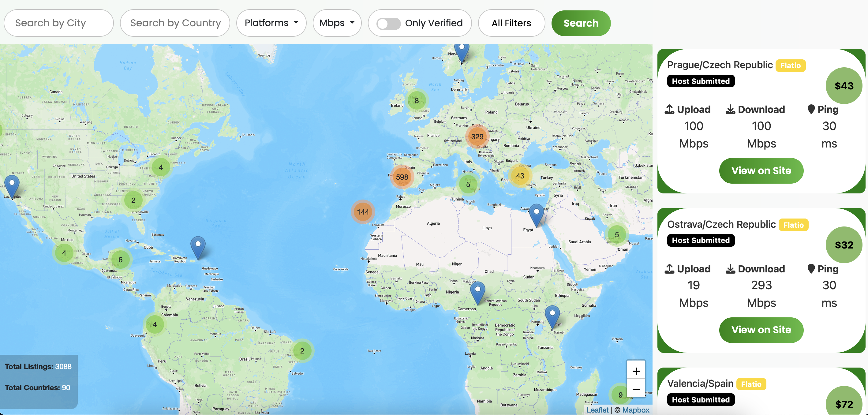
Task: Click the Flatio badge on Valencia listing
Action: click(x=751, y=384)
